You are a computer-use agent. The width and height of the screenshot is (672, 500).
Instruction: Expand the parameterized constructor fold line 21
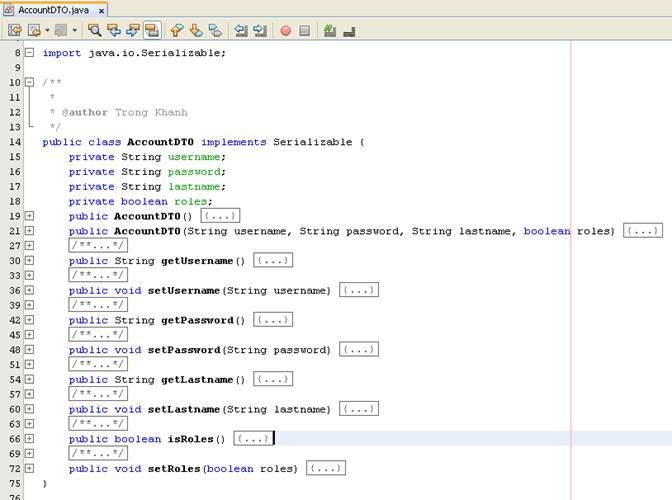[29, 231]
